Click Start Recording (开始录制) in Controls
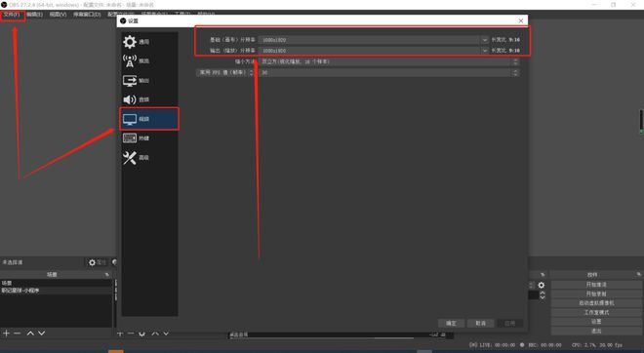The width and height of the screenshot is (644, 353). [x=596, y=294]
